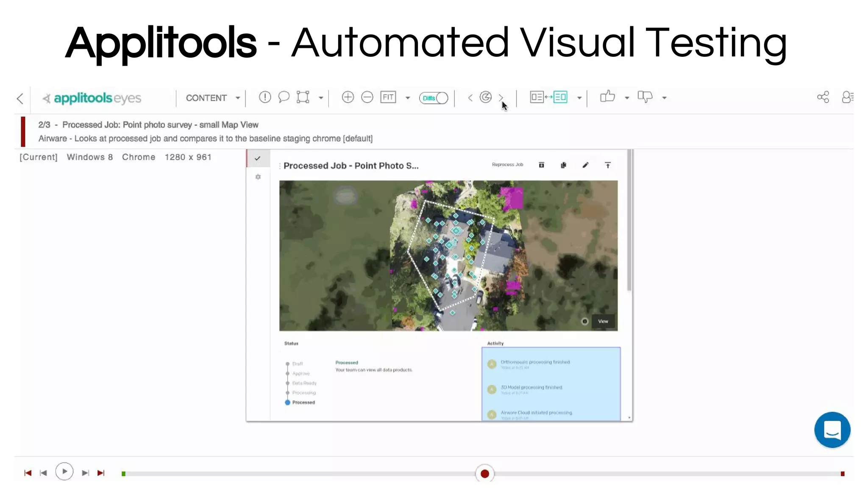Select the Draft status step
The width and height of the screenshot is (868, 488).
pyautogui.click(x=295, y=364)
